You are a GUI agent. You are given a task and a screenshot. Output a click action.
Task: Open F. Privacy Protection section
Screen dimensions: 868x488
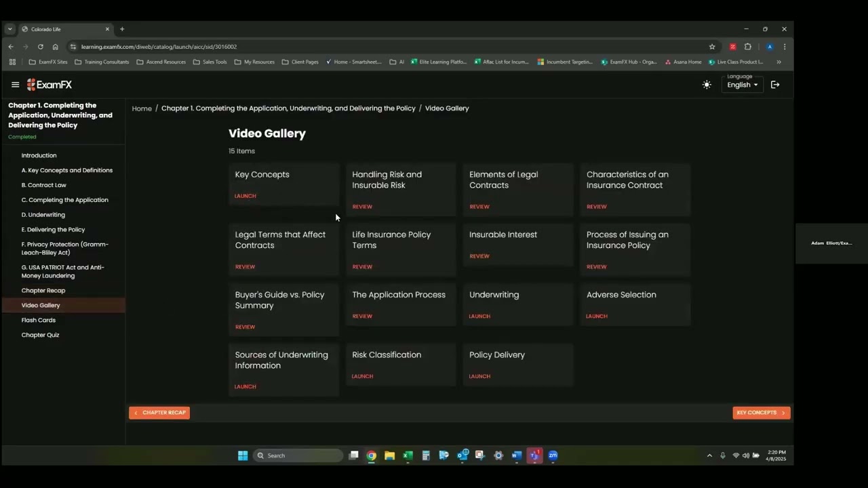click(x=64, y=248)
